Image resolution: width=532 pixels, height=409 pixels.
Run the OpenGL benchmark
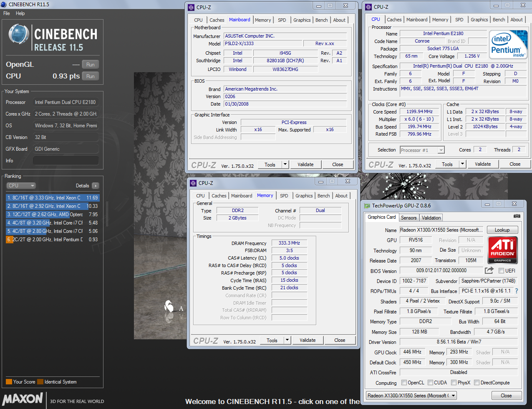[x=91, y=65]
